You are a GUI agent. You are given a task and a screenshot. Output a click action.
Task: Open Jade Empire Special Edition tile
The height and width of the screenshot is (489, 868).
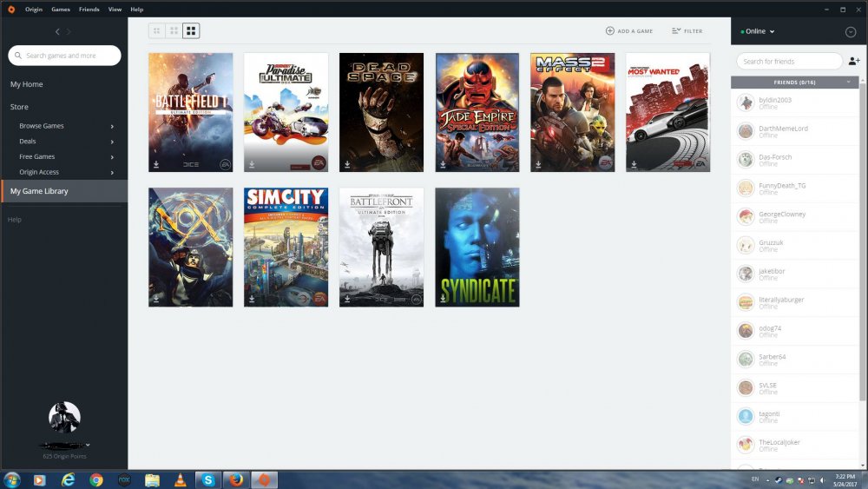[x=477, y=112]
